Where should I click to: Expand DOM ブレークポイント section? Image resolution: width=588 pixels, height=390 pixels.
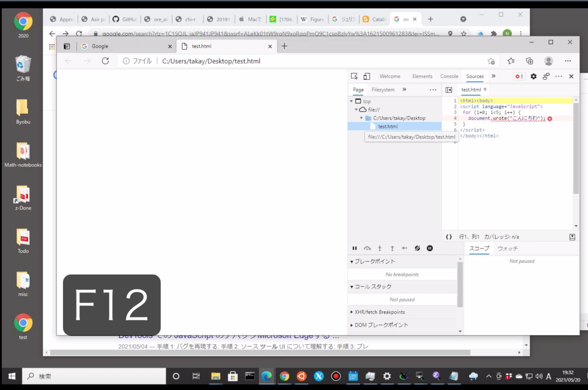coord(352,325)
